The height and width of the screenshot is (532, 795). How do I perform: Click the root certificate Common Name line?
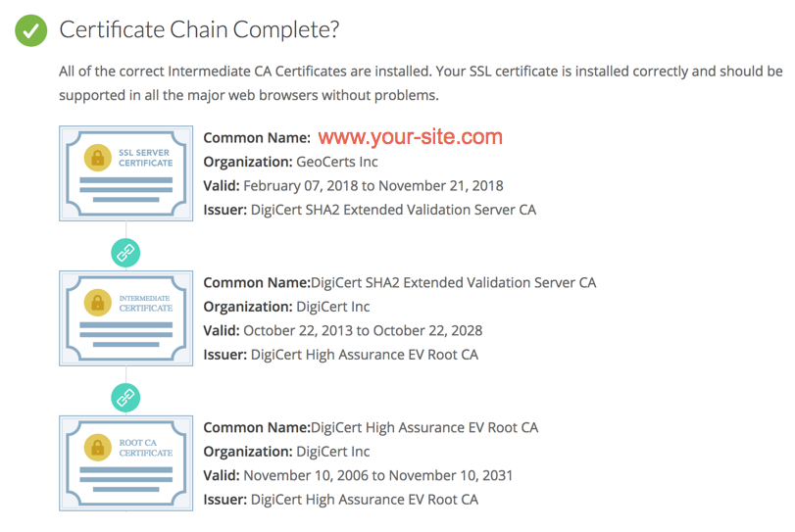point(371,427)
